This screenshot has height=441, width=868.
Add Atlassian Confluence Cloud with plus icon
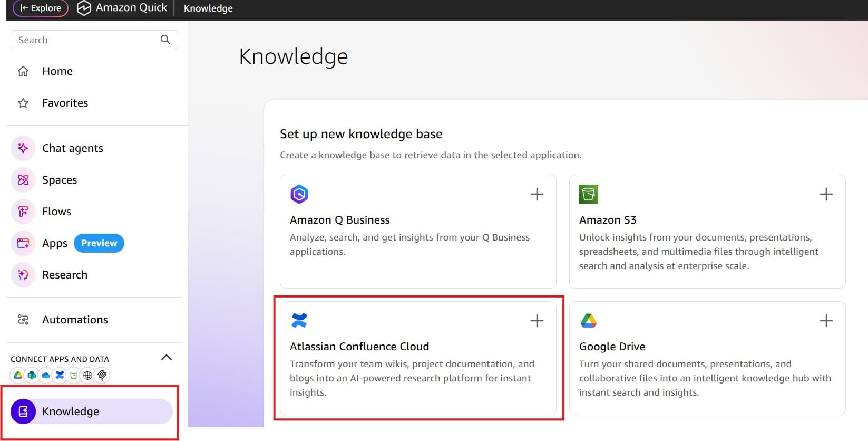[x=537, y=321]
